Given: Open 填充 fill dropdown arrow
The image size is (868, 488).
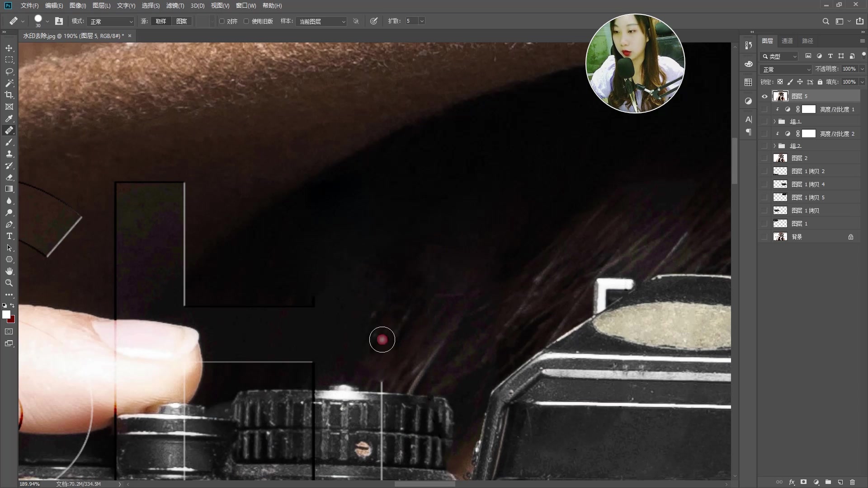Looking at the screenshot, I should coord(862,82).
